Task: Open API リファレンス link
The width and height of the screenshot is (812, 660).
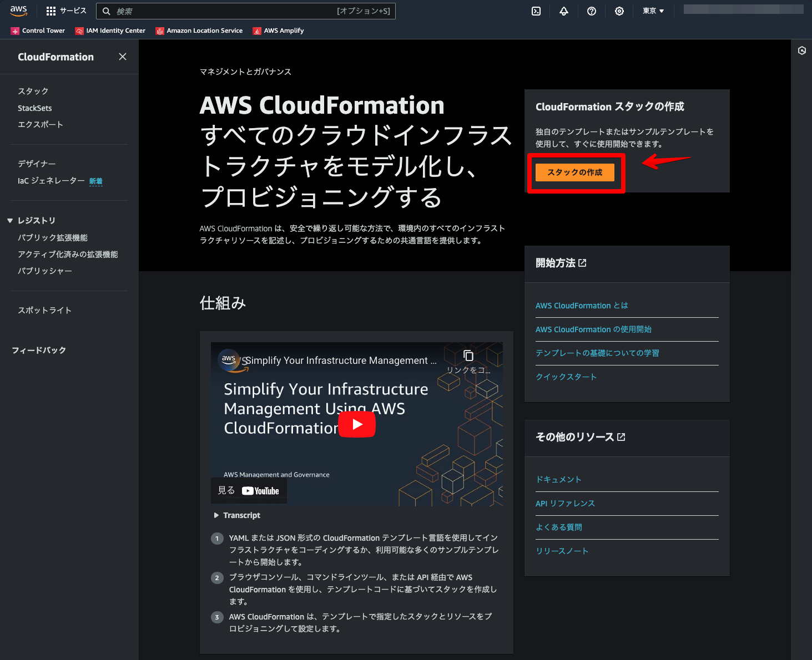Action: [565, 504]
